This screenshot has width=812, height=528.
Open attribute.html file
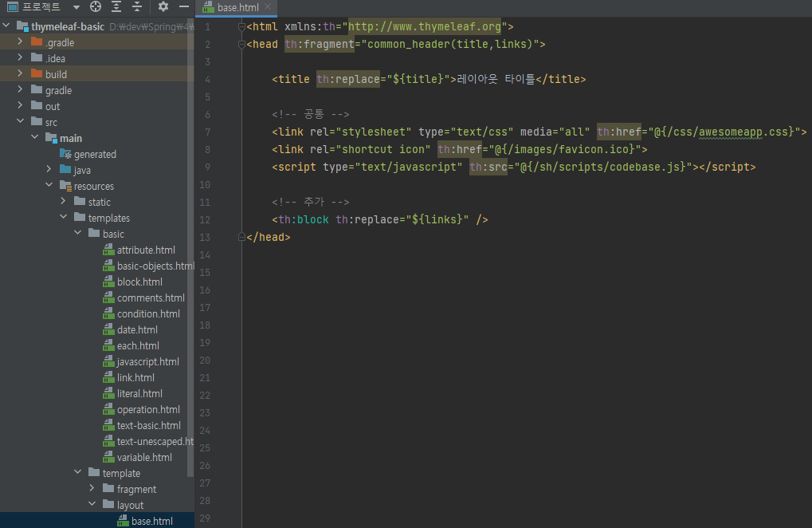point(146,250)
